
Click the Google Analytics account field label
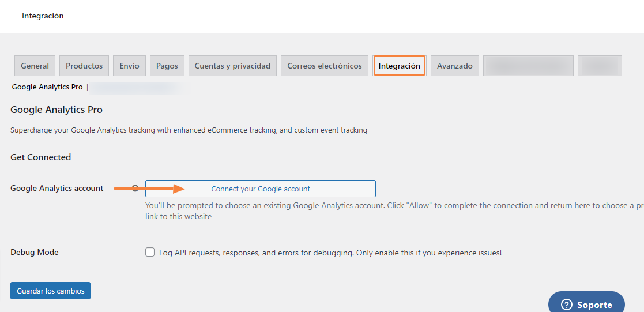point(57,188)
